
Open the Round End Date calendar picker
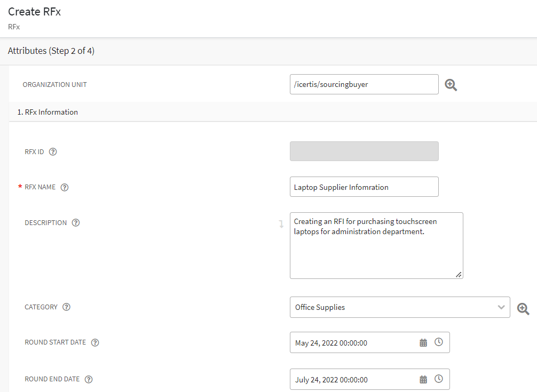(x=423, y=379)
